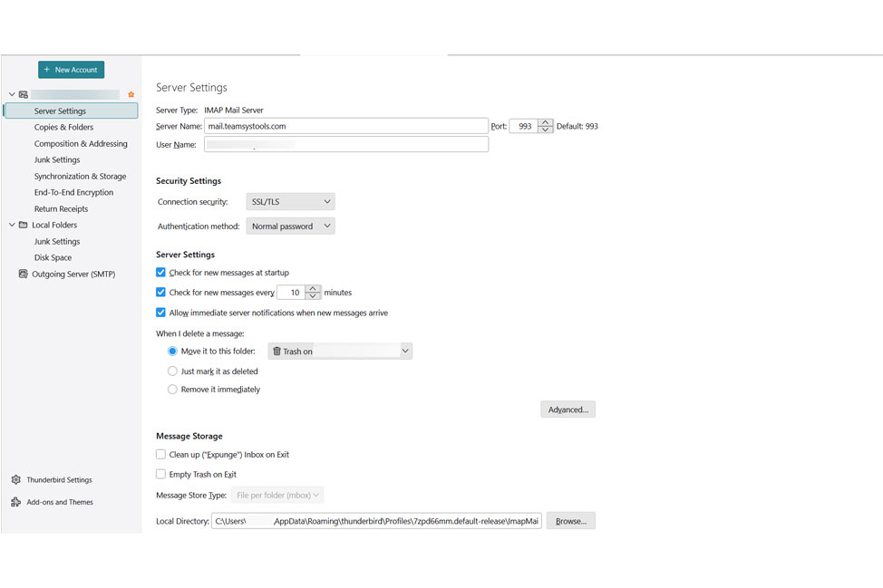883x588 pixels.
Task: Enable Empty Trash on Exit
Action: coord(160,474)
